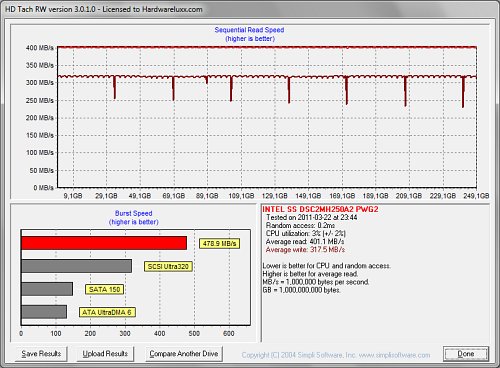Click the 200 MB/s axis label

(x=40, y=118)
